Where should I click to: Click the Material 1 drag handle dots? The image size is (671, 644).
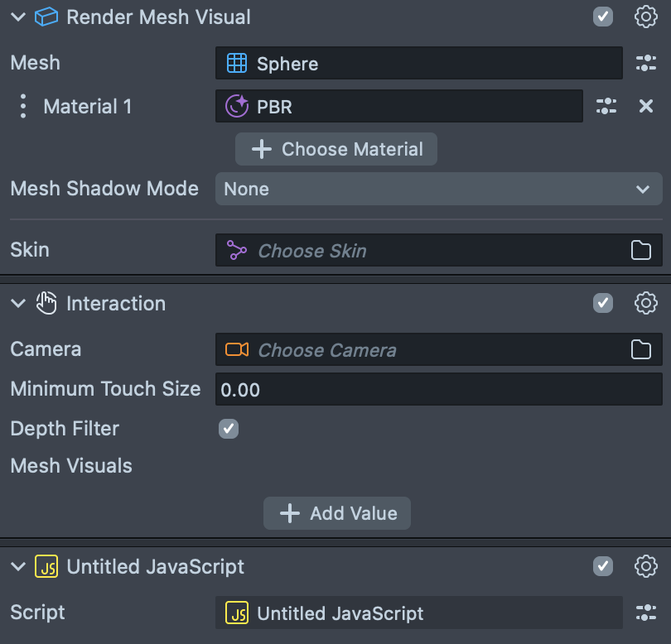pyautogui.click(x=23, y=106)
